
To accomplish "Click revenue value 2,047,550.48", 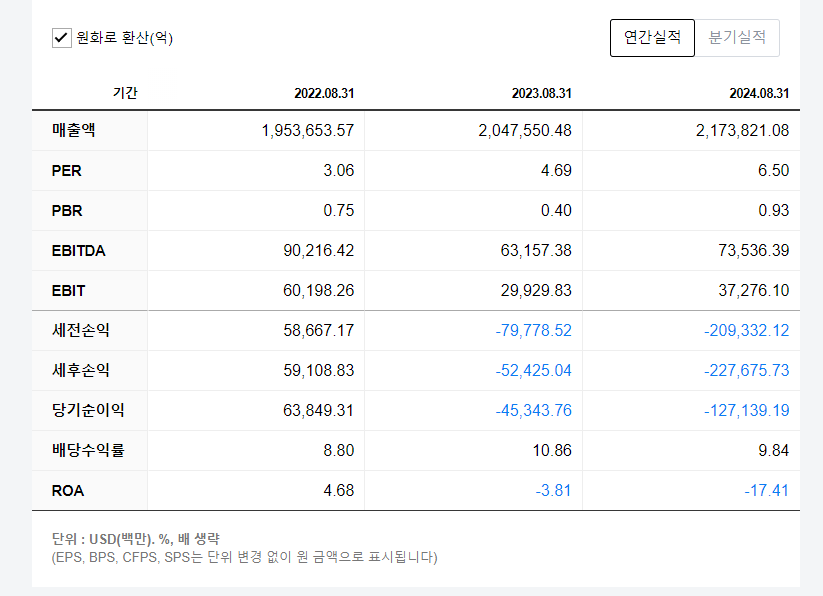I will 525,130.
